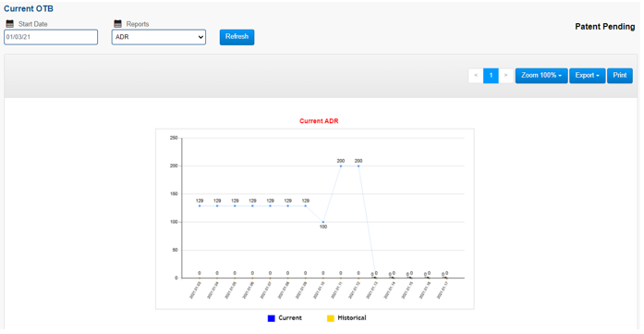Image resolution: width=644 pixels, height=334 pixels.
Task: Click the 50 y-axis label
Action: [175, 250]
